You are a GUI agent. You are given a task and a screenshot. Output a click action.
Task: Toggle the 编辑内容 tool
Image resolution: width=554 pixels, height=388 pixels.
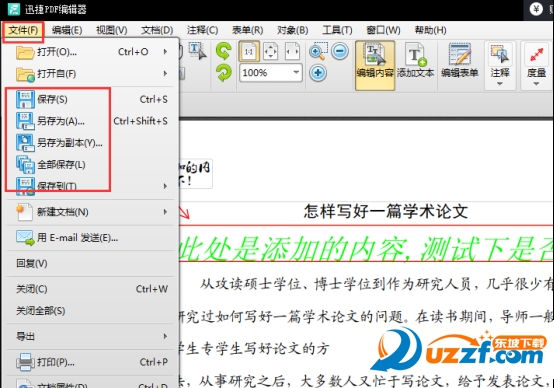[375, 65]
